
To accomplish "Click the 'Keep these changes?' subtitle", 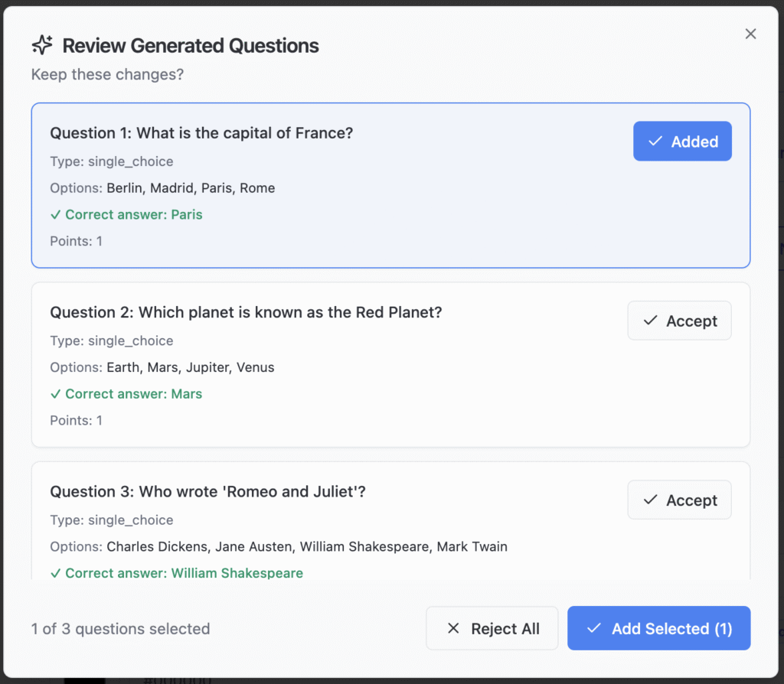I will [107, 75].
